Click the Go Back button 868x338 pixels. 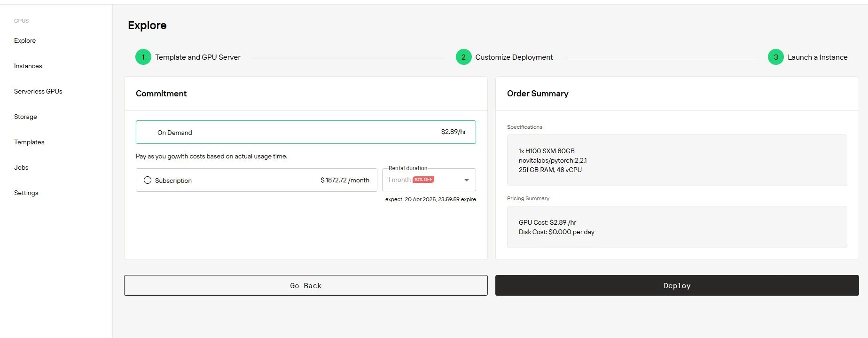click(305, 285)
